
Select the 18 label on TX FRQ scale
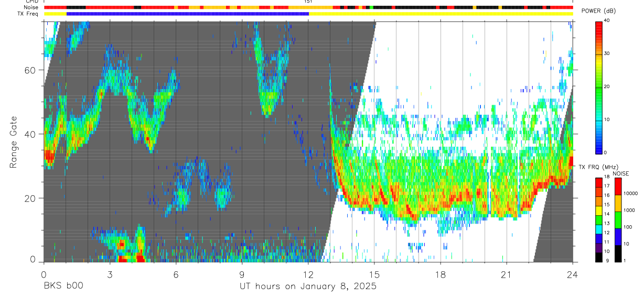click(x=607, y=177)
